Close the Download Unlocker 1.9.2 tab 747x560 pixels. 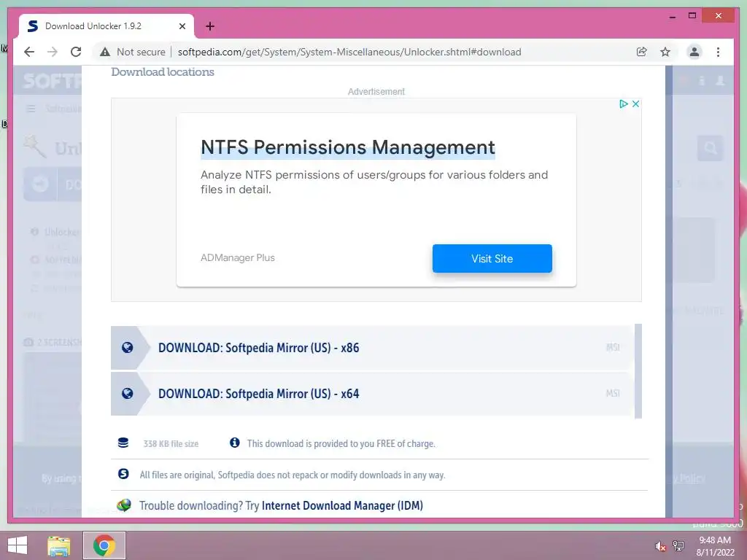point(182,26)
